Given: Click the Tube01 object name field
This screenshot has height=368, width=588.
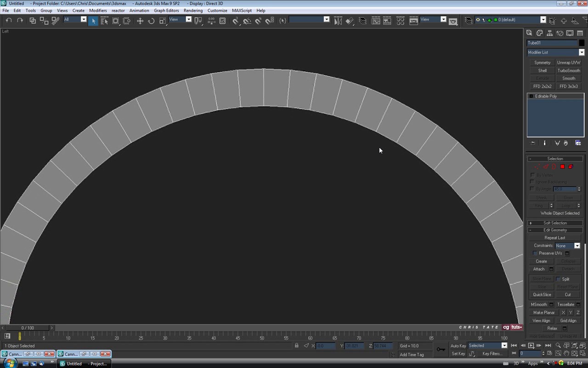Looking at the screenshot, I should click(552, 43).
